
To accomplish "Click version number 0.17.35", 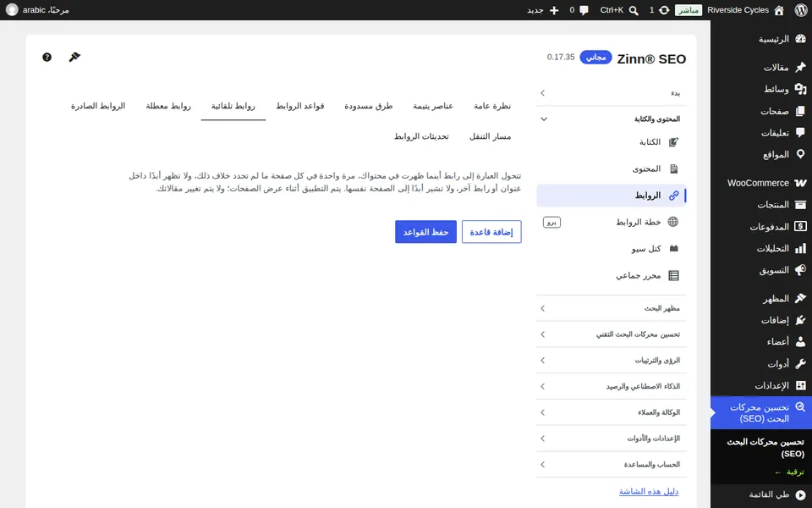I will pos(561,57).
